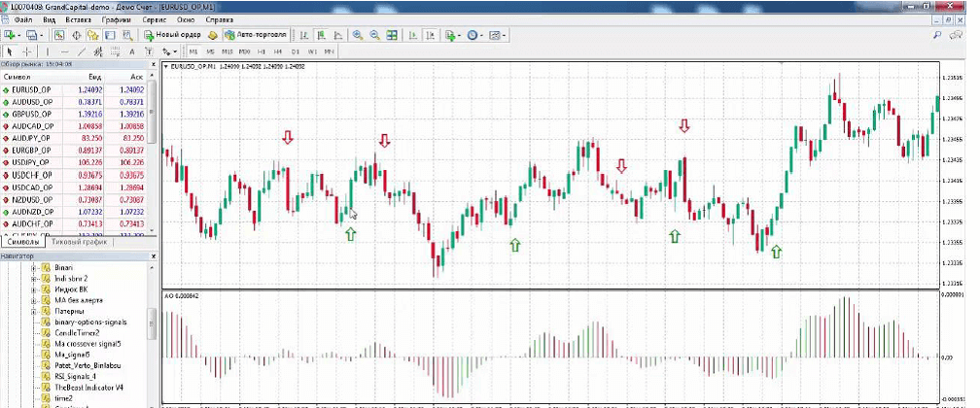Select EURUSD_OP in Market Watch
This screenshot has width=980, height=408.
[x=31, y=89]
